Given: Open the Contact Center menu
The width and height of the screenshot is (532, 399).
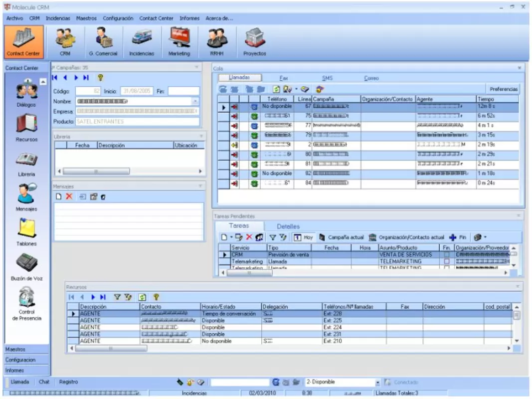Looking at the screenshot, I should tap(156, 18).
